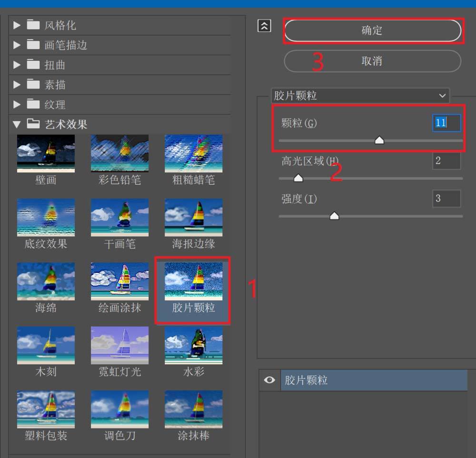Screen dimensions: 476x458
Task: Click the 取消 button
Action: coord(372,61)
